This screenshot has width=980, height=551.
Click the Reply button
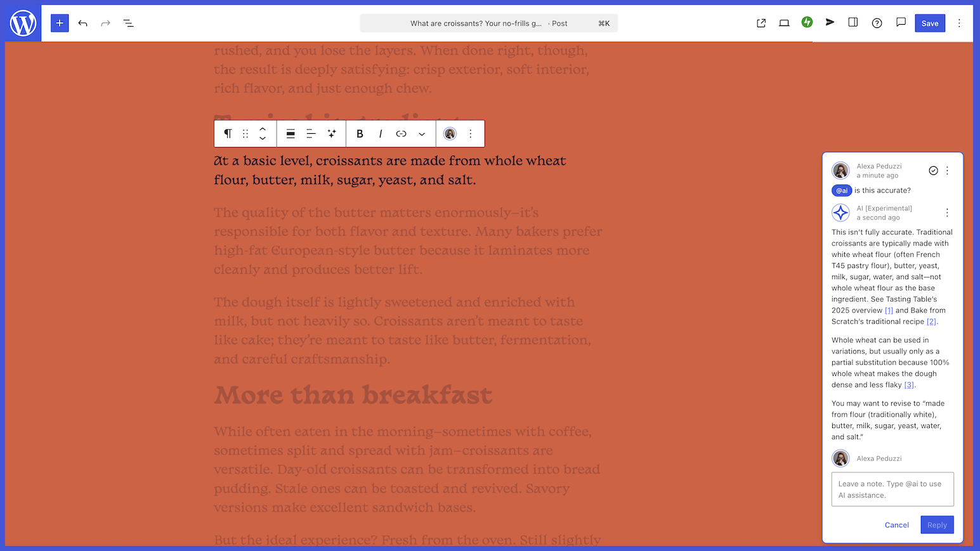coord(937,525)
